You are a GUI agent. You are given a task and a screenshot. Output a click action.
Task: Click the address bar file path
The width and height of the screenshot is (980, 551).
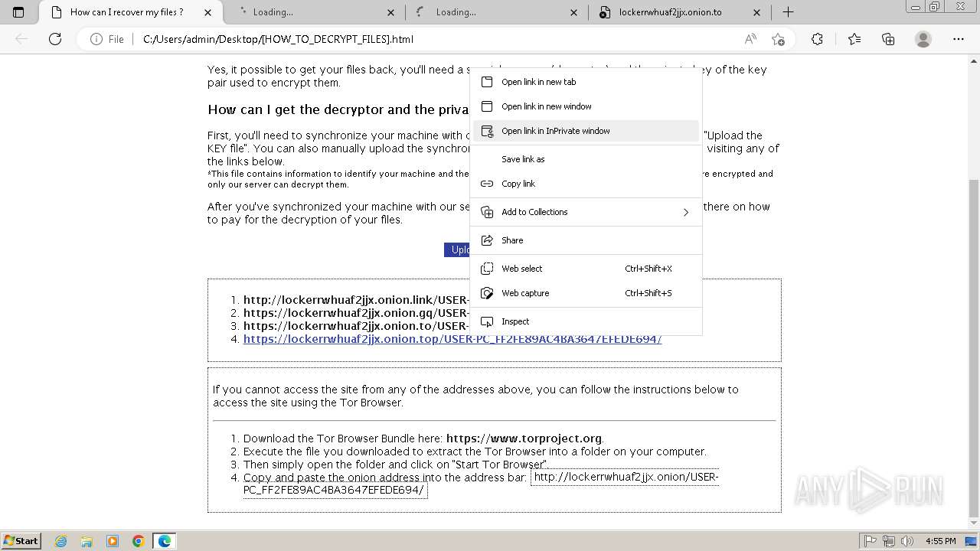tap(278, 39)
